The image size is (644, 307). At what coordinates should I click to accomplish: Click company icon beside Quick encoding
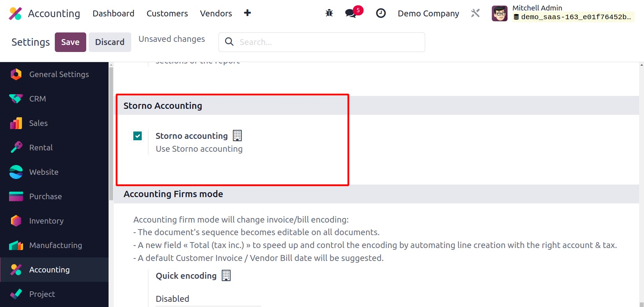click(226, 275)
